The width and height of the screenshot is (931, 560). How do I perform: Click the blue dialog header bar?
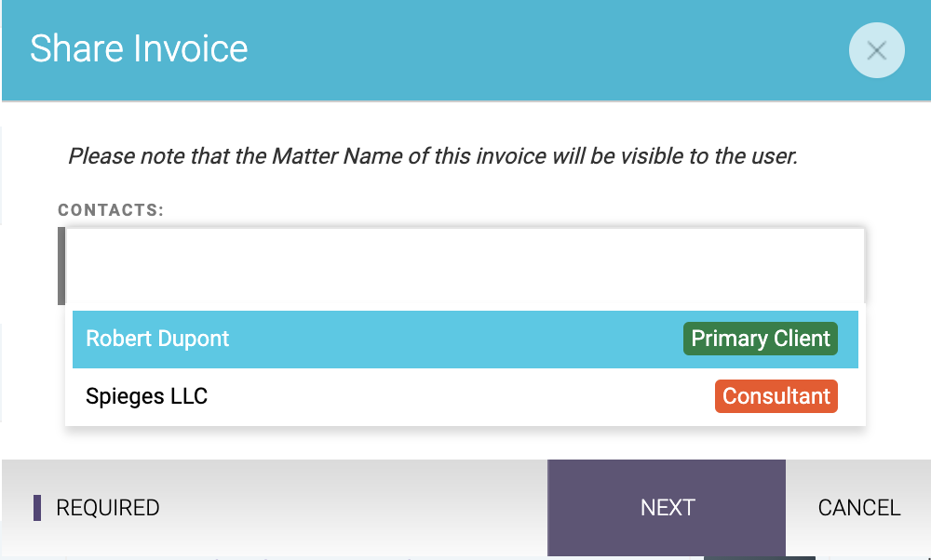(x=466, y=50)
